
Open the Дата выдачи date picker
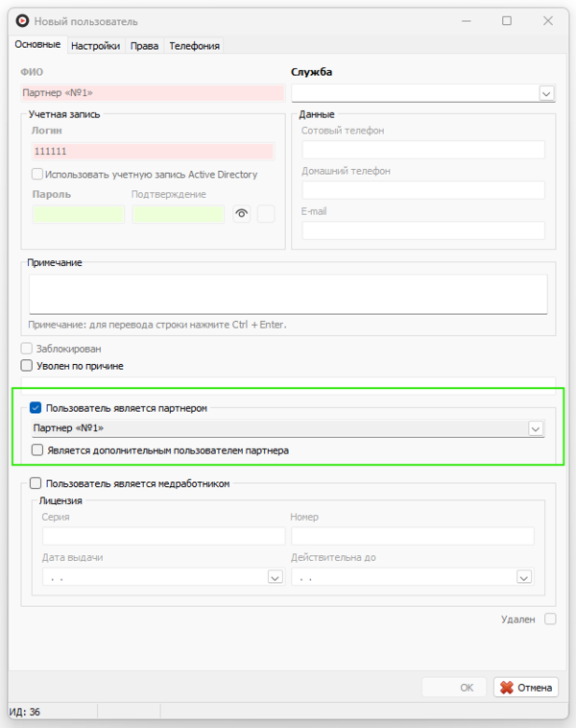coord(276,577)
